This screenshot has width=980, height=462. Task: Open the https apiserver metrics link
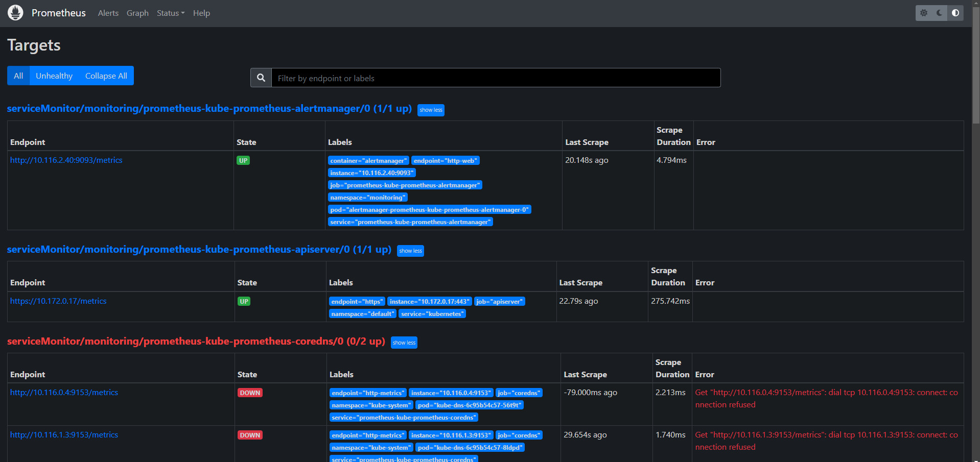coord(58,301)
